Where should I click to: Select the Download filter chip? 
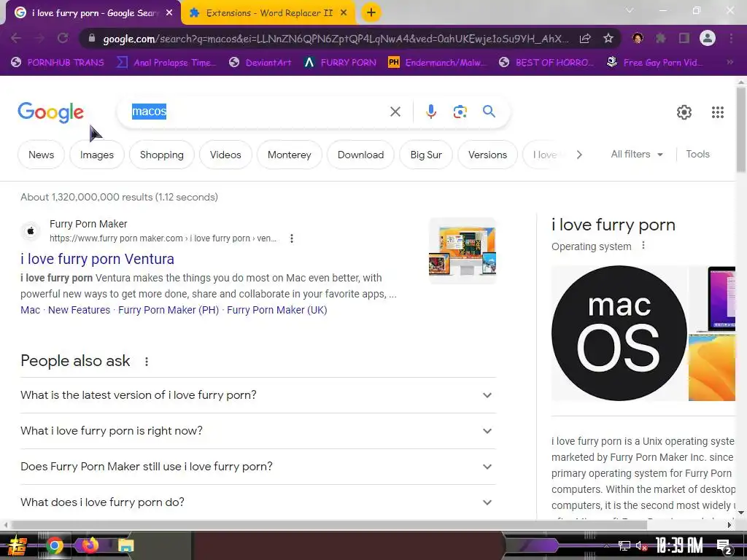pyautogui.click(x=360, y=155)
